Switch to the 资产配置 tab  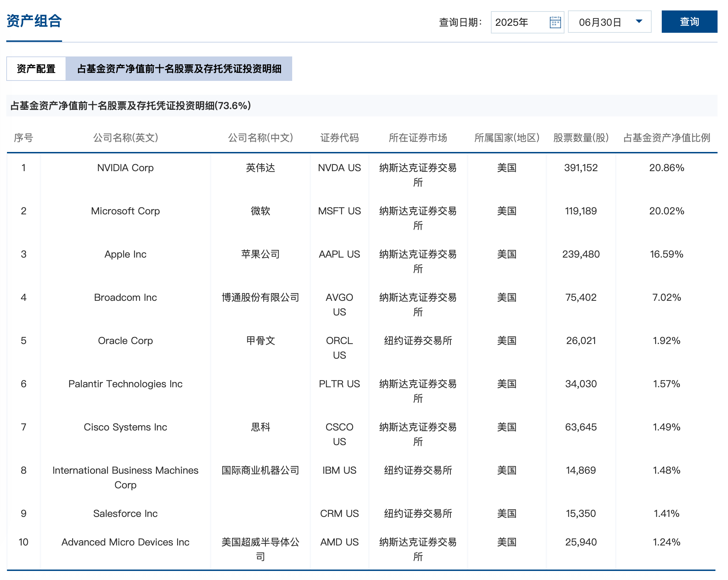pyautogui.click(x=36, y=69)
